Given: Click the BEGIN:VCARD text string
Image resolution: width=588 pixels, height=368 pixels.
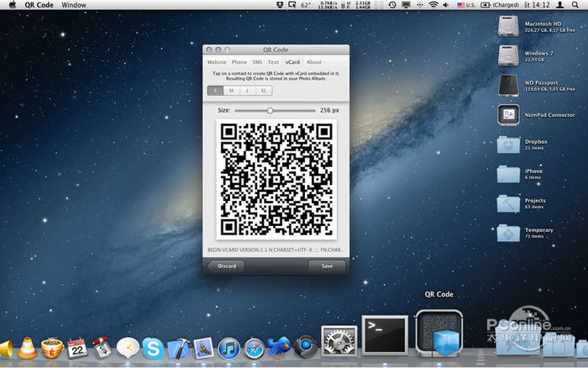Looking at the screenshot, I should [274, 250].
